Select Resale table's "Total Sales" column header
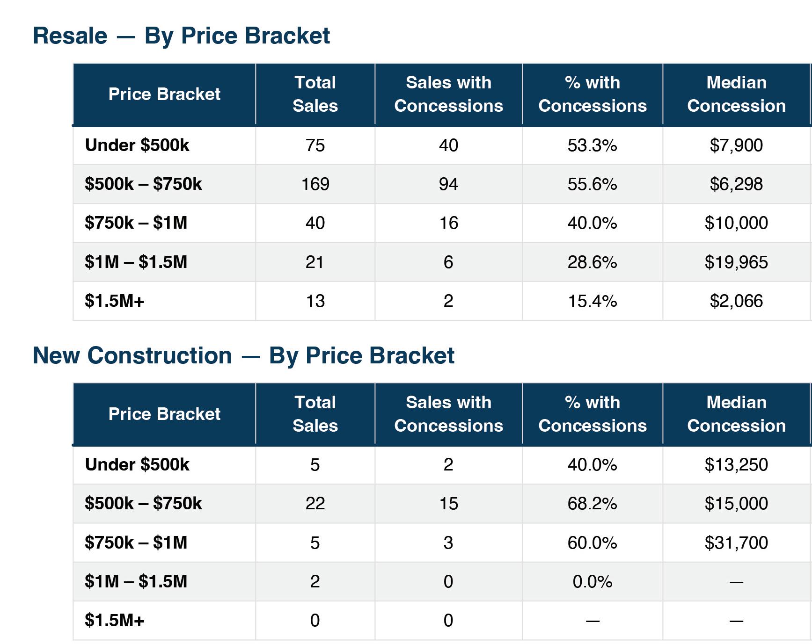 [x=315, y=94]
